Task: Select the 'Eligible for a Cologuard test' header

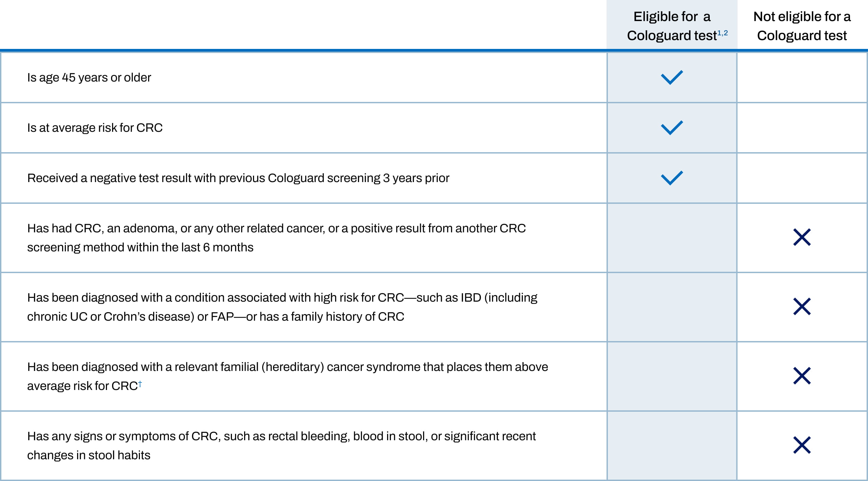Action: coord(672,26)
